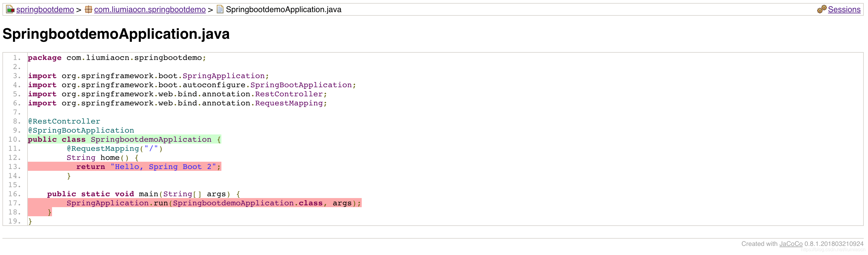The height and width of the screenshot is (255, 868).
Task: Click the JaCoCo version text 0.8.1.201803210924
Action: click(x=834, y=243)
